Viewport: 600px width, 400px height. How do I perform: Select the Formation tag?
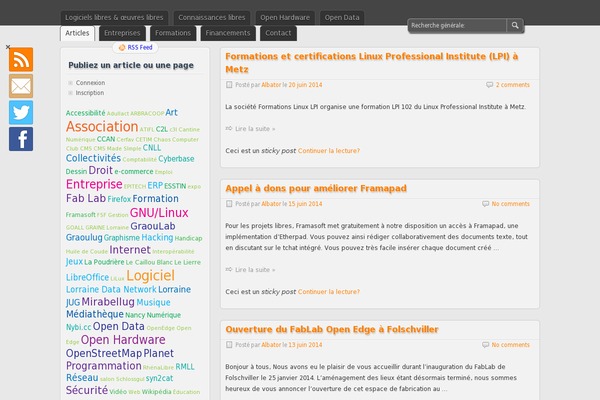[155, 199]
